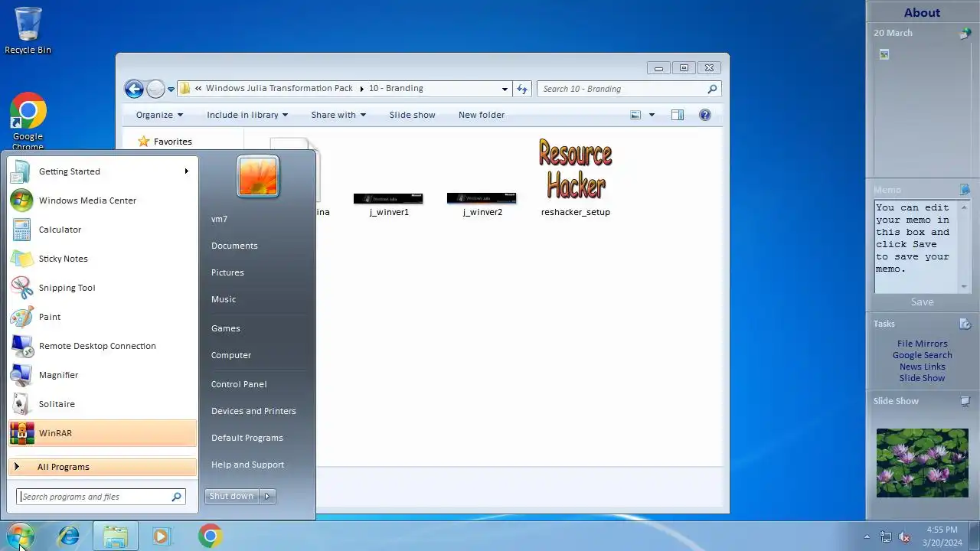Click the network tray icon
Viewport: 980px width, 551px height.
(886, 537)
